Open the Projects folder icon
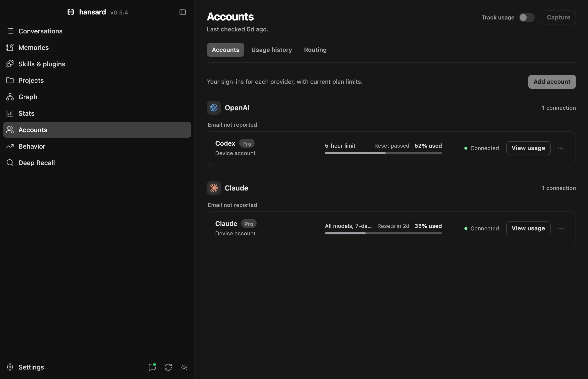The width and height of the screenshot is (588, 379). [x=10, y=80]
